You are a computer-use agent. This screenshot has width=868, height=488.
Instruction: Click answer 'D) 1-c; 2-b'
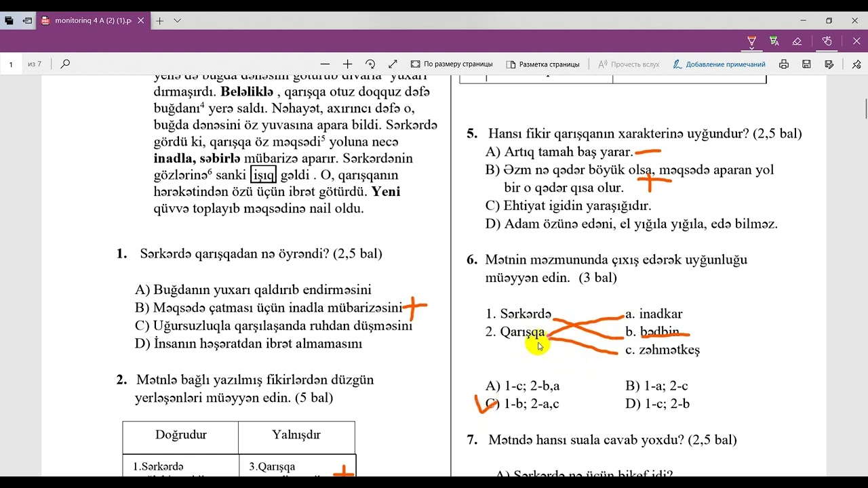coord(657,404)
